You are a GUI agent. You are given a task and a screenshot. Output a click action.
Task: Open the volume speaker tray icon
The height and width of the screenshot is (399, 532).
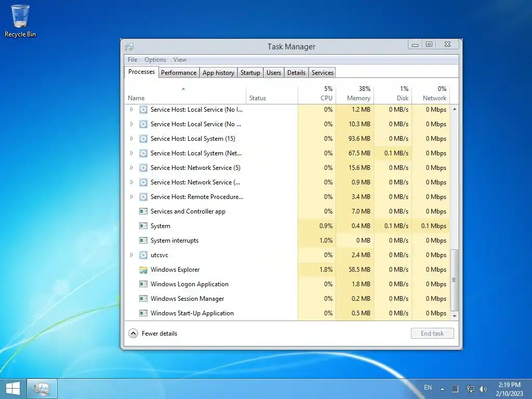click(x=483, y=389)
